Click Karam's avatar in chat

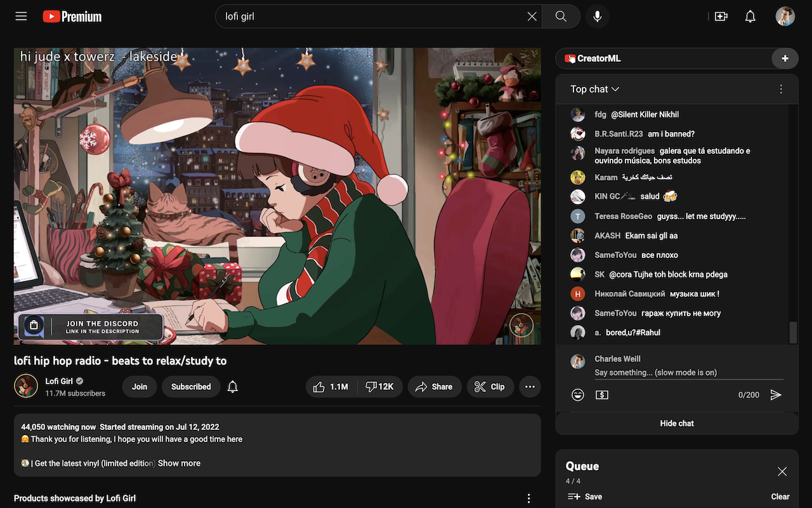[577, 178]
